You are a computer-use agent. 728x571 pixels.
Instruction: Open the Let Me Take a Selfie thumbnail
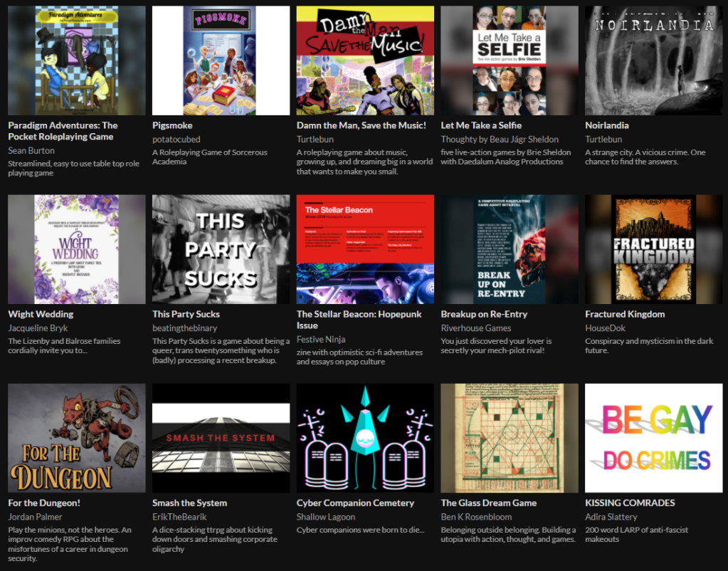point(509,61)
